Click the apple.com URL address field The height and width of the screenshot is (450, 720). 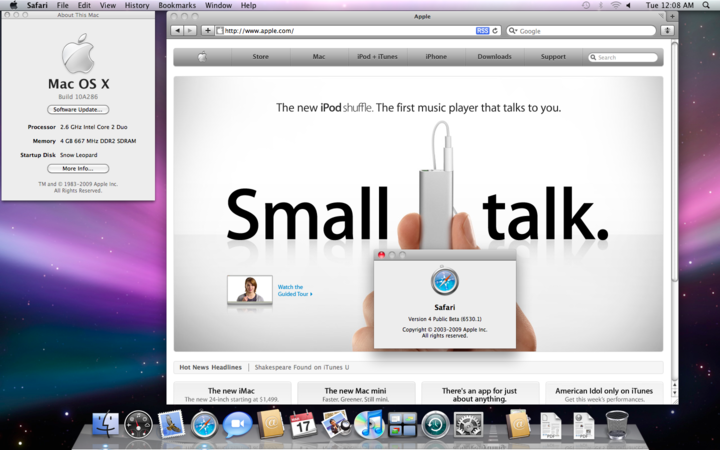(349, 31)
